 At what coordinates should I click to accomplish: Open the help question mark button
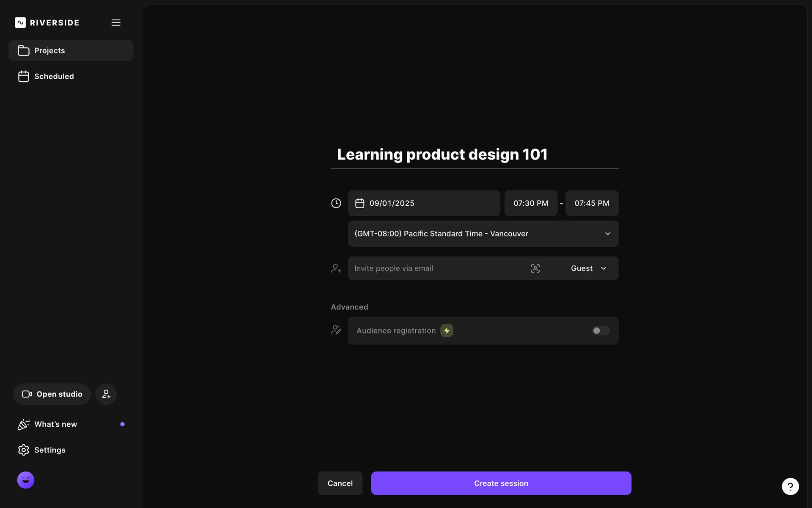pyautogui.click(x=790, y=486)
